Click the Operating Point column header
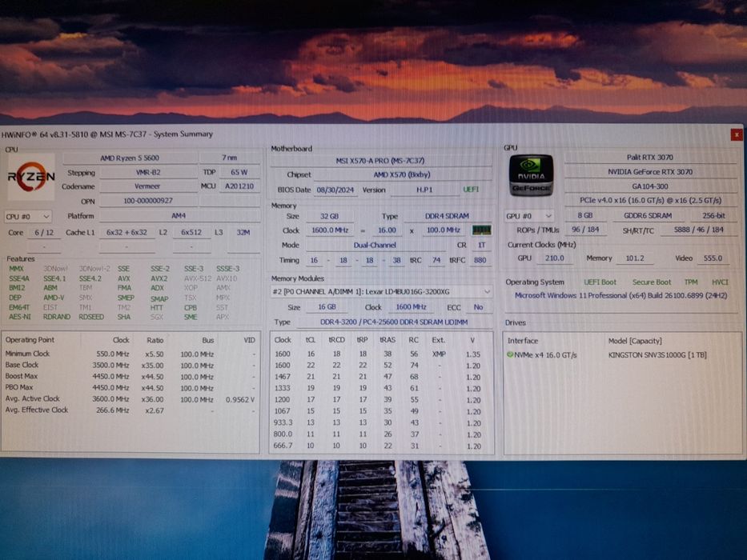The height and width of the screenshot is (560, 747). click(x=30, y=340)
